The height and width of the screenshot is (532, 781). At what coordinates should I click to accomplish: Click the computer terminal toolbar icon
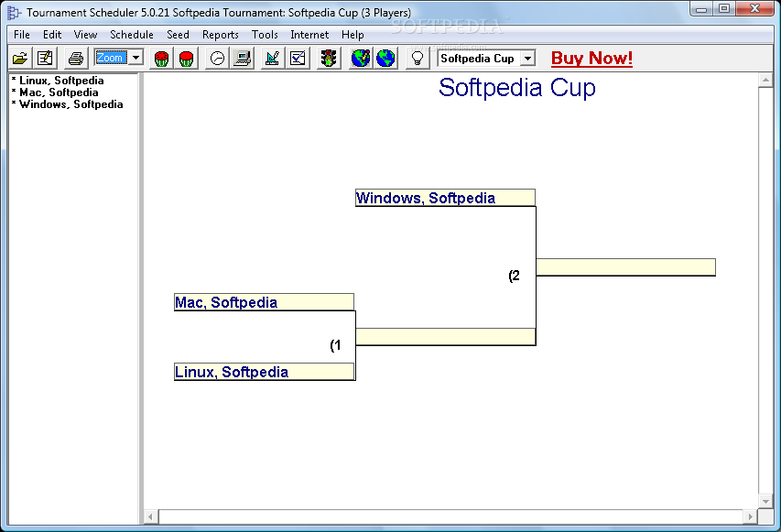[x=243, y=59]
